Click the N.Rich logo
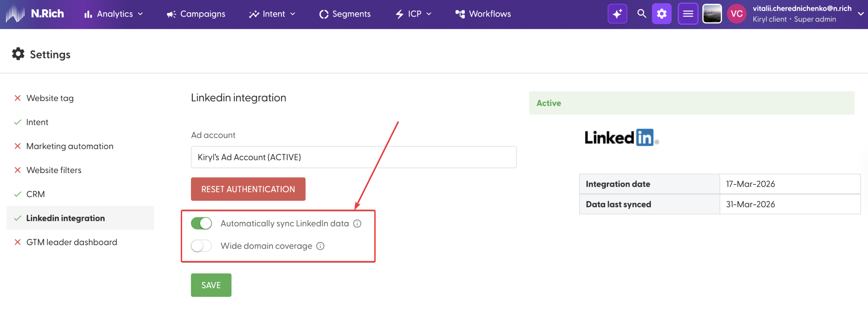The height and width of the screenshot is (312, 868). (x=35, y=14)
